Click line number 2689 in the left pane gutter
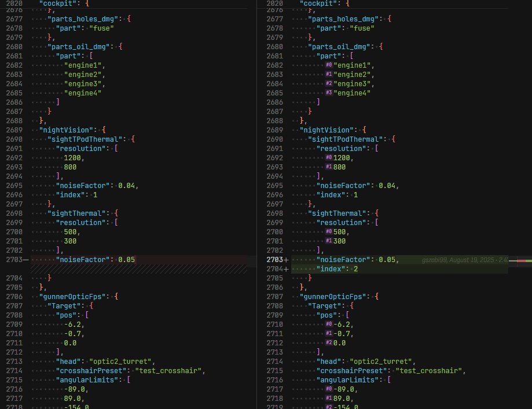 [x=14, y=130]
